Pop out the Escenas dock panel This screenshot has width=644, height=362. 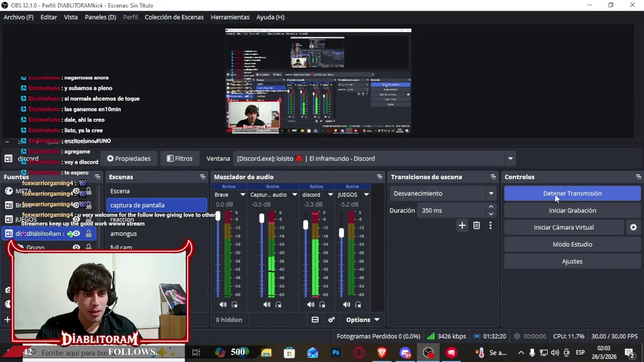click(x=203, y=177)
